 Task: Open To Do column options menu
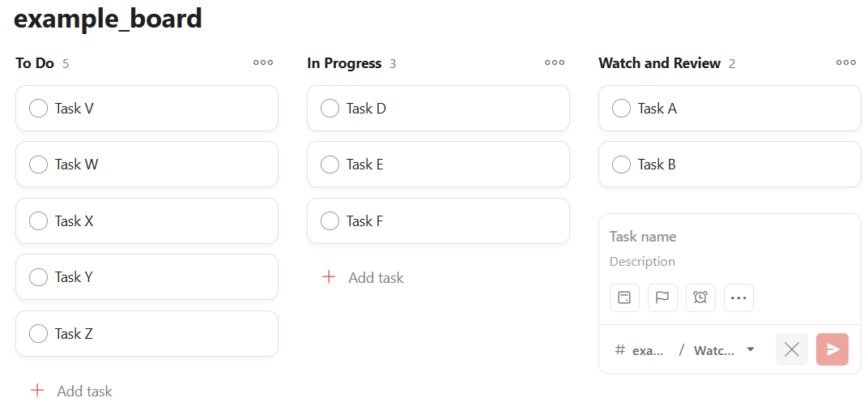pos(263,62)
